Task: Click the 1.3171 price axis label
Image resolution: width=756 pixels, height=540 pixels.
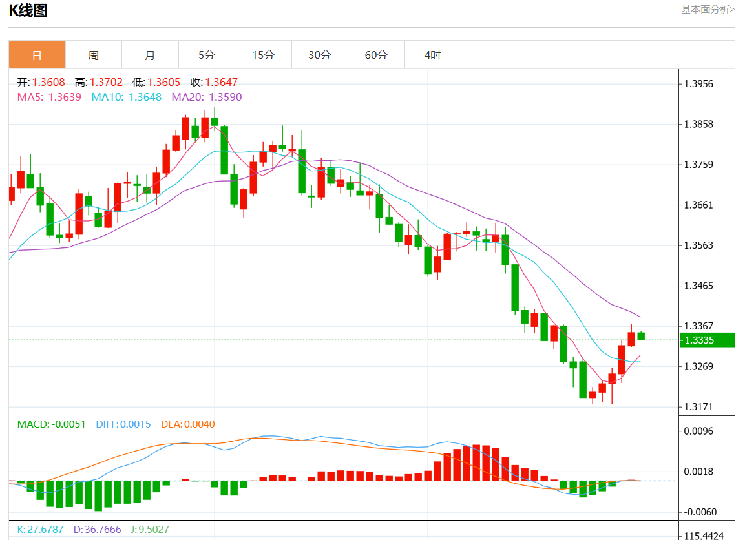Action: point(698,407)
